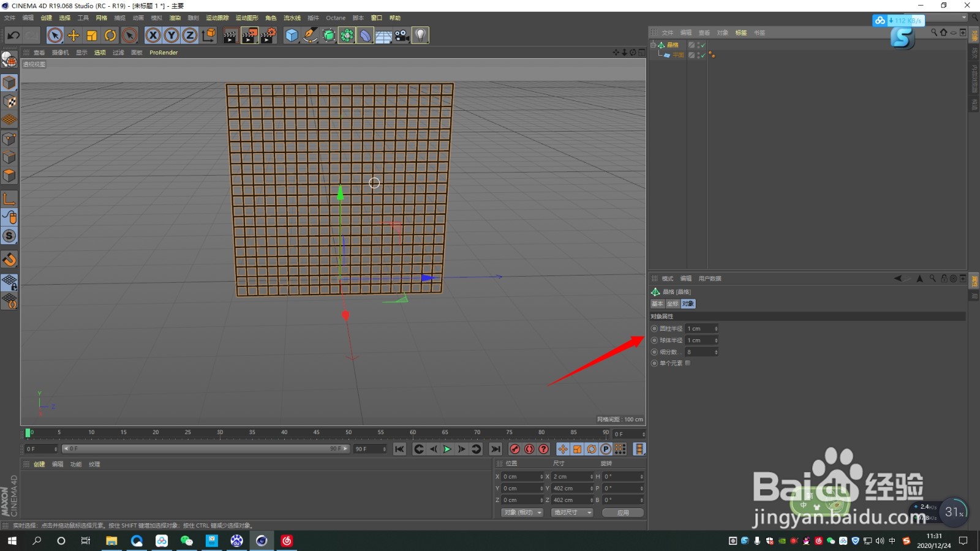Toggle Snap (S) in left toolbar

pyautogui.click(x=9, y=236)
